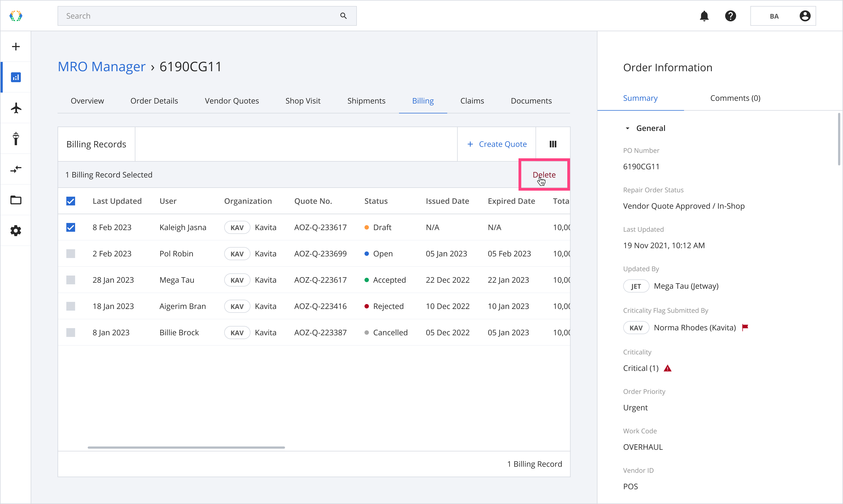Sort by Status column header
843x504 pixels.
[376, 201]
